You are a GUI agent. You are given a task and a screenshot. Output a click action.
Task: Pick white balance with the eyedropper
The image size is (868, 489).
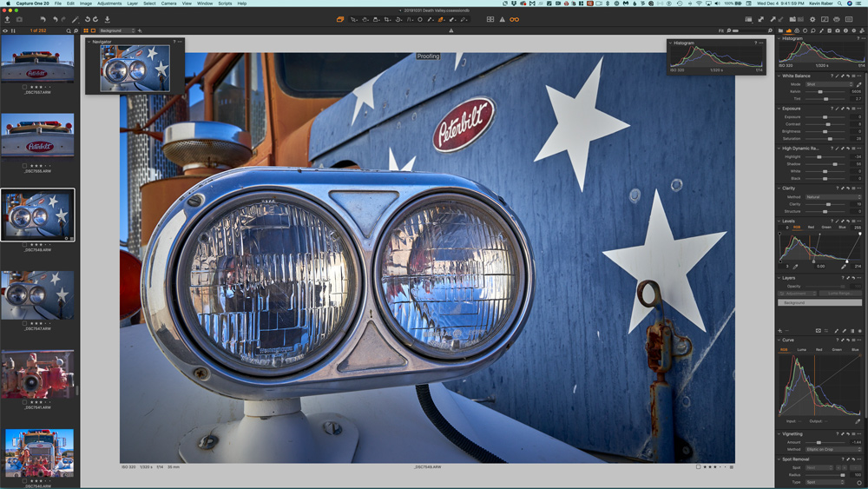tap(859, 84)
